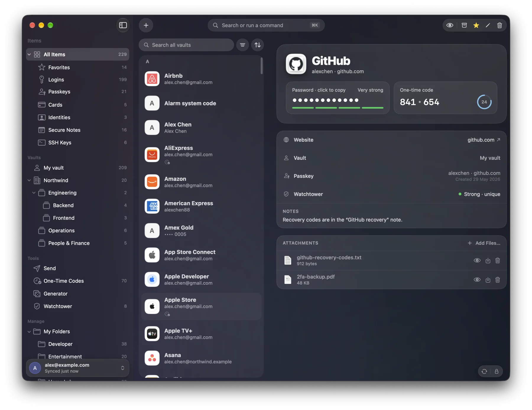Preview github-recovery-codes.txt with eye icon
Screen dimensions: 532x410
click(x=477, y=260)
